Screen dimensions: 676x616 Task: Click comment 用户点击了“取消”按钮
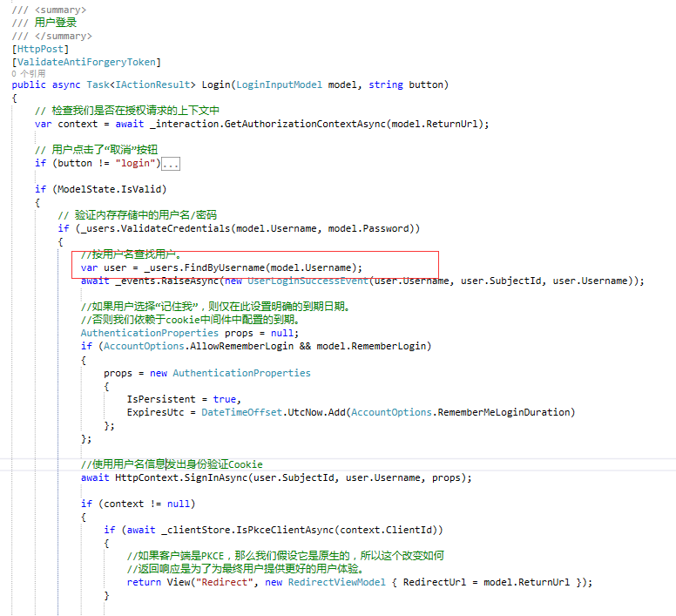(x=105, y=150)
